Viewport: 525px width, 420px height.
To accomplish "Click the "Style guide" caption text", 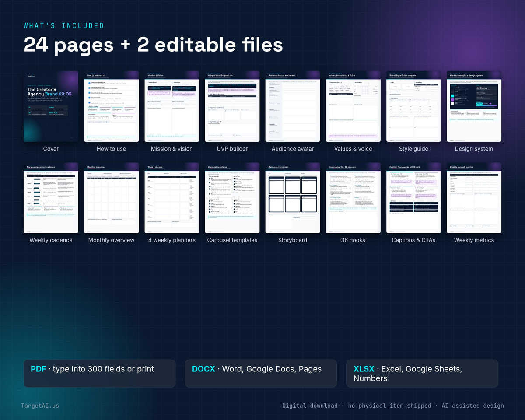I will 413,149.
